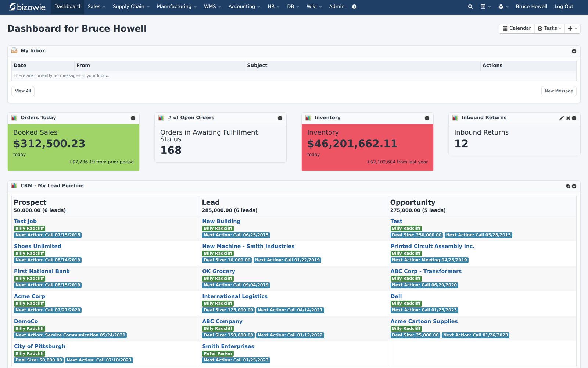Open the plus add-widget dropdown
Image resolution: width=588 pixels, height=368 pixels.
click(572, 28)
